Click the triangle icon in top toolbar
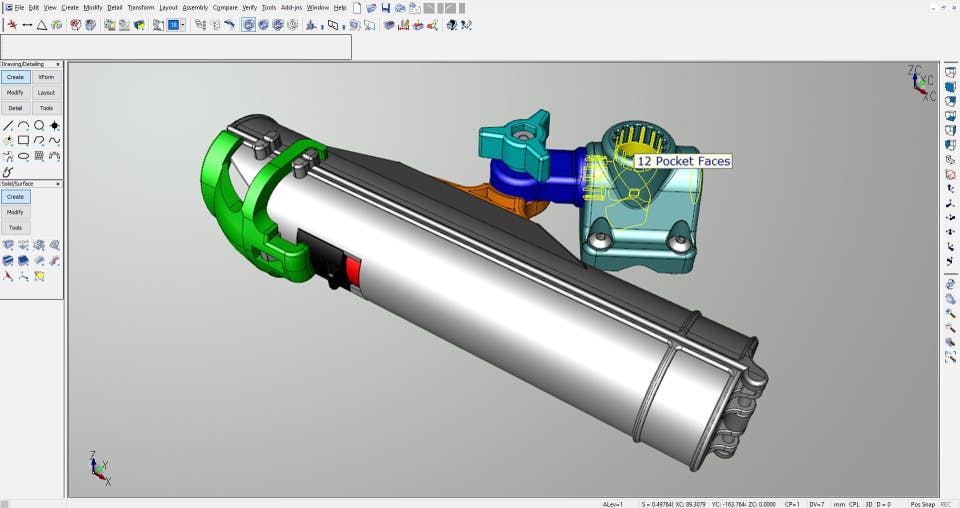Screen dimensions: 960x508 (x=42, y=25)
